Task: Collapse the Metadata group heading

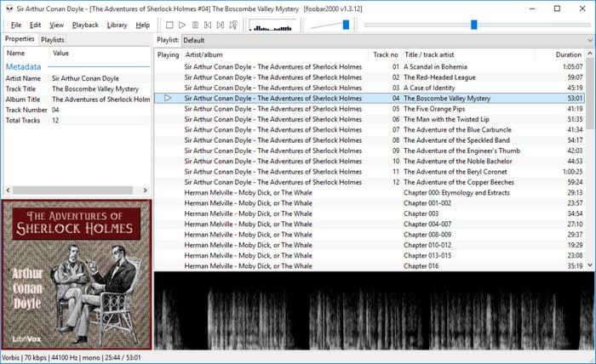Action: [x=23, y=67]
